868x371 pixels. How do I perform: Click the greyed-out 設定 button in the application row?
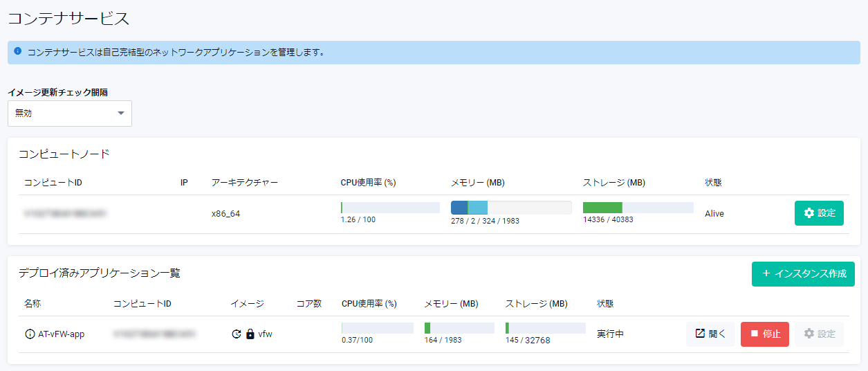pos(819,334)
